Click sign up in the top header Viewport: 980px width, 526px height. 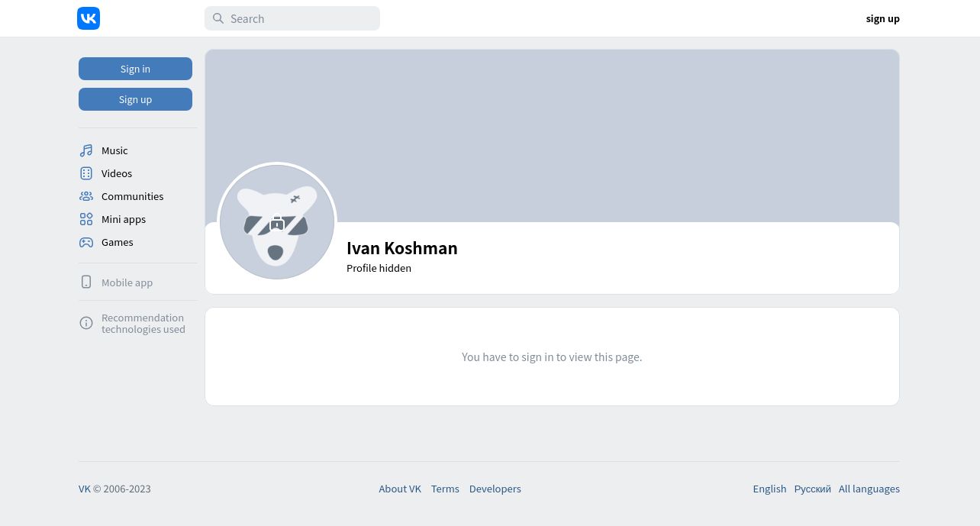click(x=882, y=18)
